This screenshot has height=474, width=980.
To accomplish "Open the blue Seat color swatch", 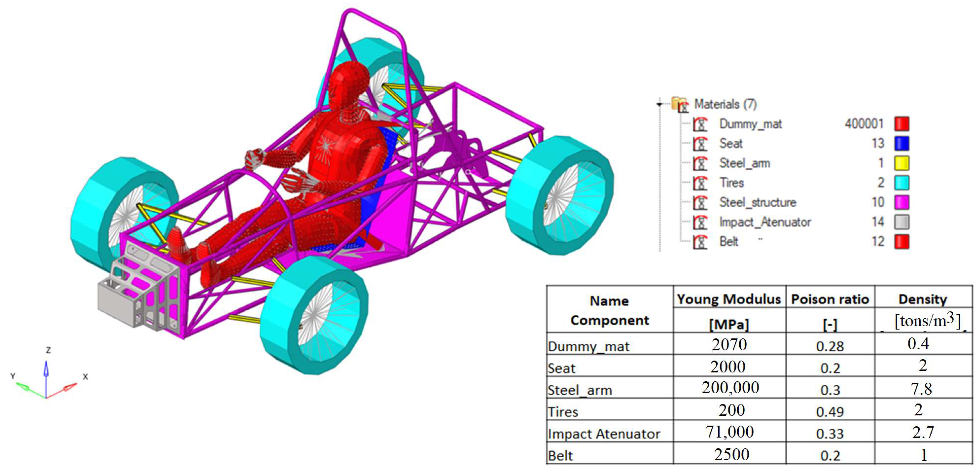I will pyautogui.click(x=902, y=144).
